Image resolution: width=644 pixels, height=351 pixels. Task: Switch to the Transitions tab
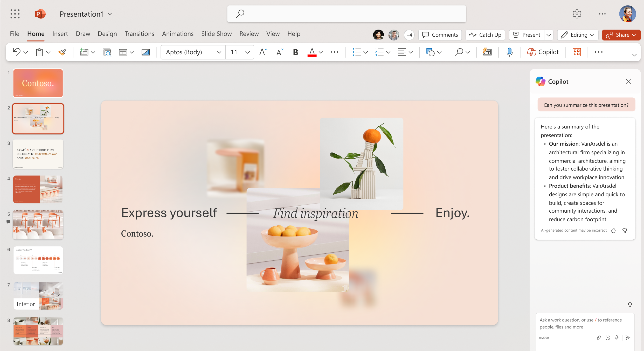coord(139,34)
